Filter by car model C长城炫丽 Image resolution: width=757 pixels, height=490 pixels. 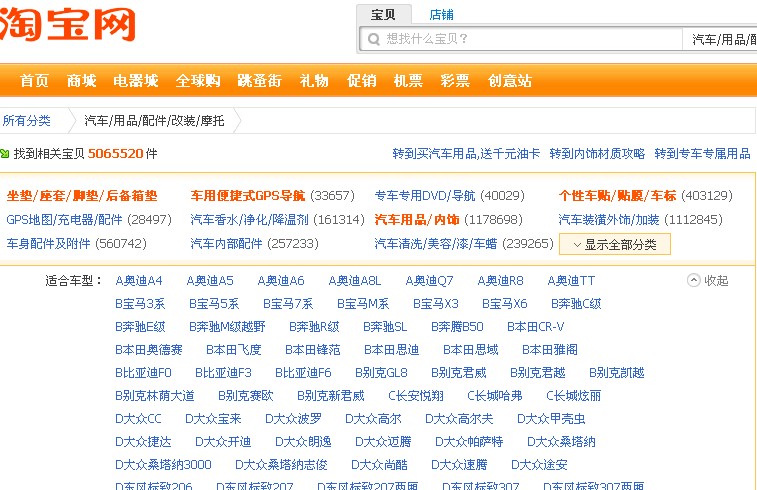[574, 396]
